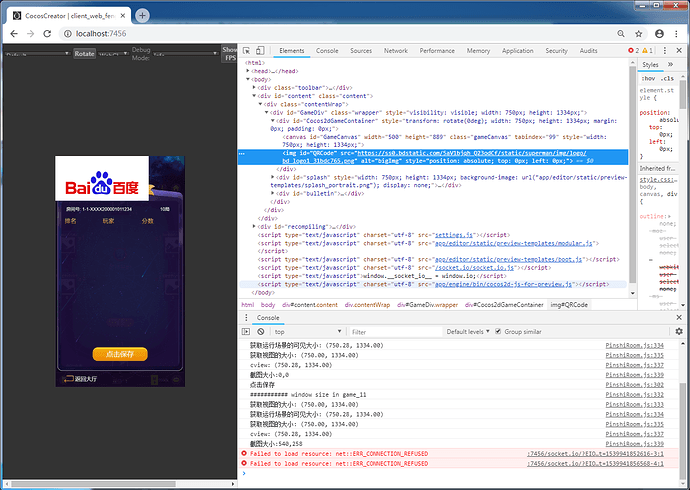Close the CocosCreator browser tab
This screenshot has width=690, height=490.
tap(123, 16)
